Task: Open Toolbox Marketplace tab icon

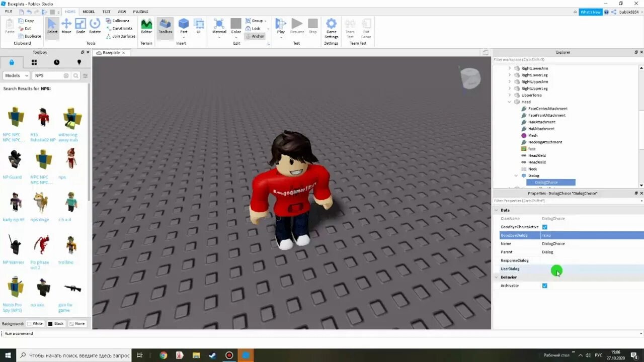Action: click(x=12, y=62)
